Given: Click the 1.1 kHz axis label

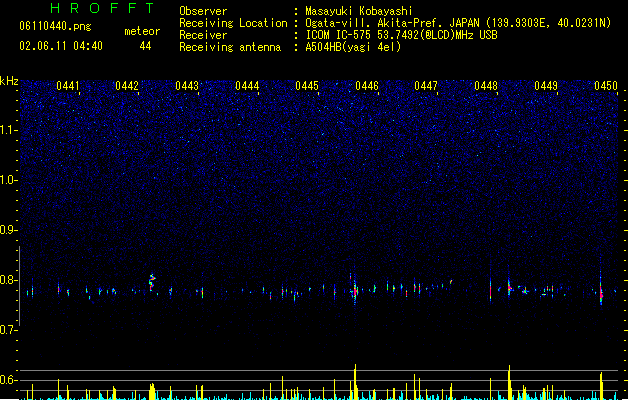Looking at the screenshot, I should (9, 130).
